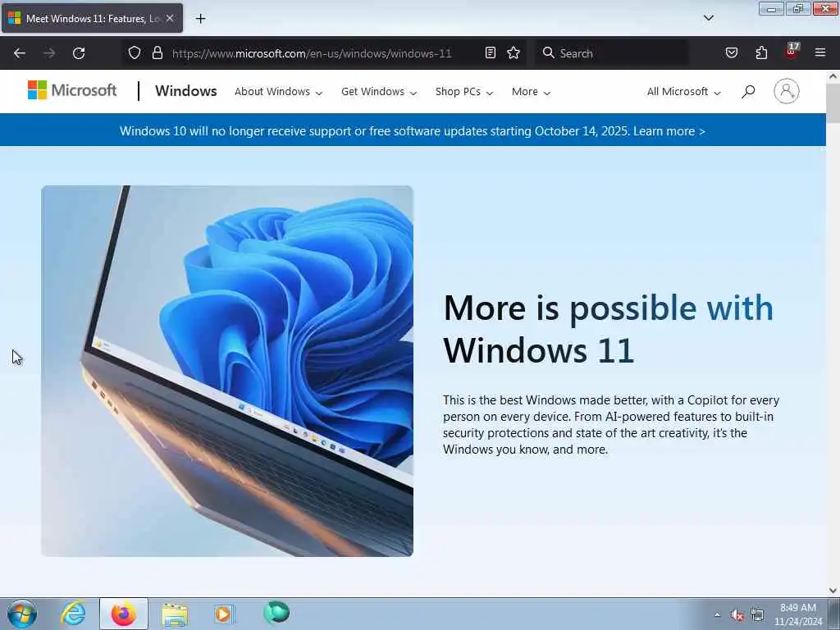Screen dimensions: 840x630
Task: Open the Firefox hamburger menu
Action: tap(820, 53)
